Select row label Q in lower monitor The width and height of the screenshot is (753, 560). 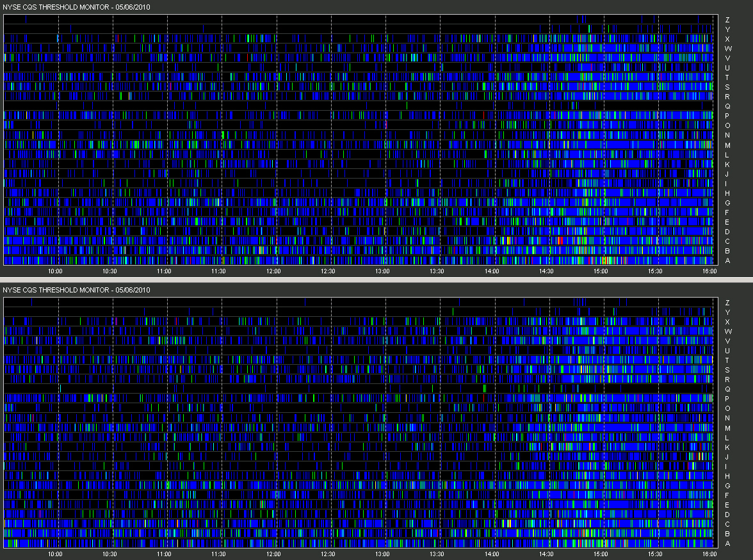727,389
